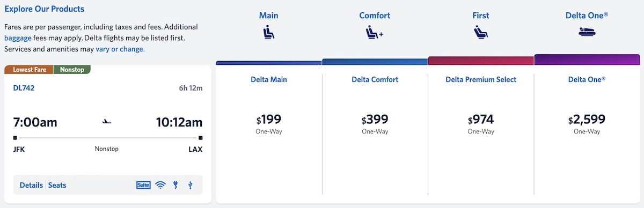Open the vary or change link
644x208 pixels.
pos(120,49)
